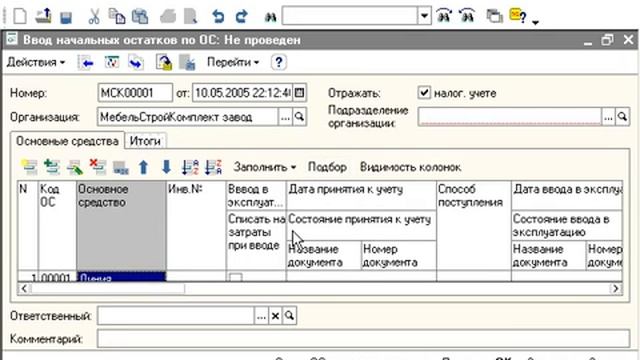Click the Delete row icon with red cross

[98, 167]
